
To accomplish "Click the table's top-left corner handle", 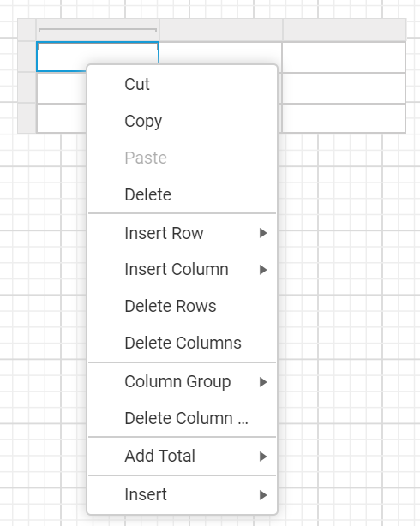I will [x=27, y=30].
